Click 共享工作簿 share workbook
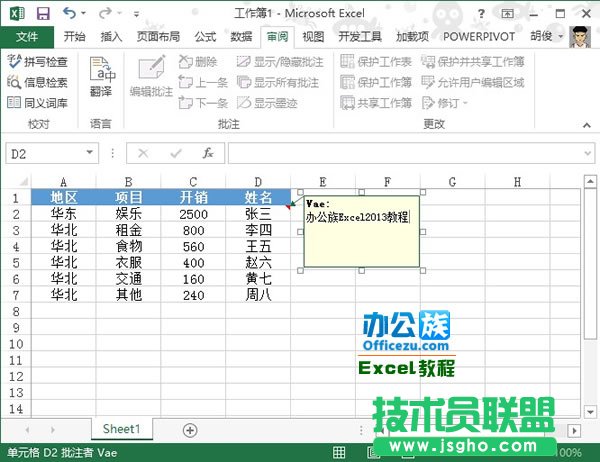The image size is (600, 462). click(x=376, y=103)
